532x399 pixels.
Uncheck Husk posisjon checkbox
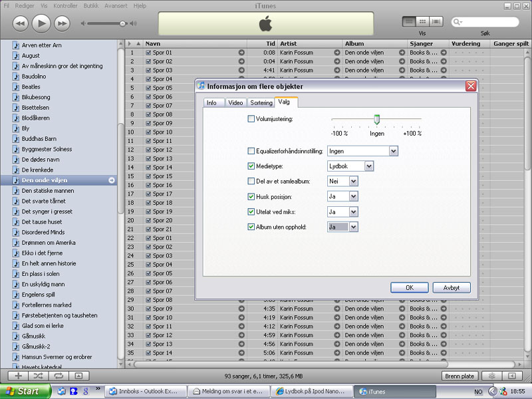point(251,196)
